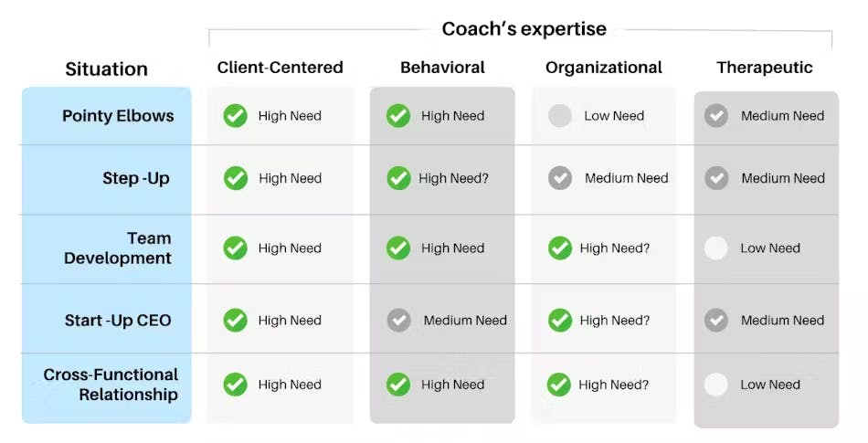The height and width of the screenshot is (443, 868).
Task: Click gray check for Step-Up Organizational
Action: click(x=560, y=178)
